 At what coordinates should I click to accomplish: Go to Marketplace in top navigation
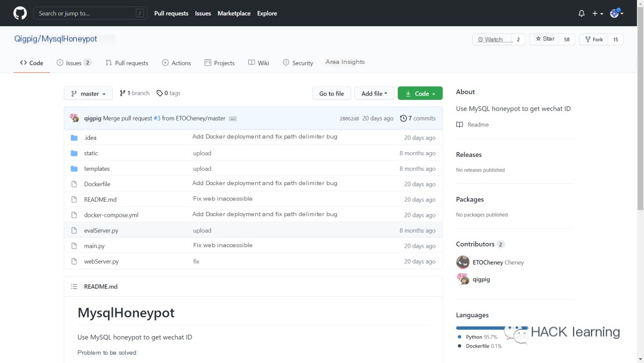[234, 13]
